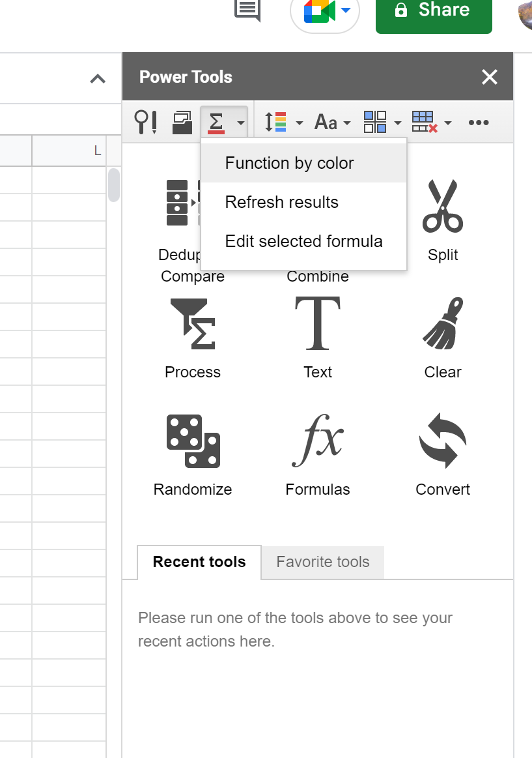This screenshot has height=758, width=532.
Task: Open the Randomize dice tool
Action: (193, 441)
